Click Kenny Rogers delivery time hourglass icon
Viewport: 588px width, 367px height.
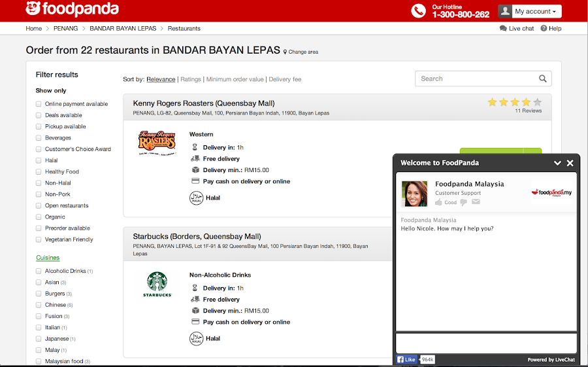tap(195, 147)
